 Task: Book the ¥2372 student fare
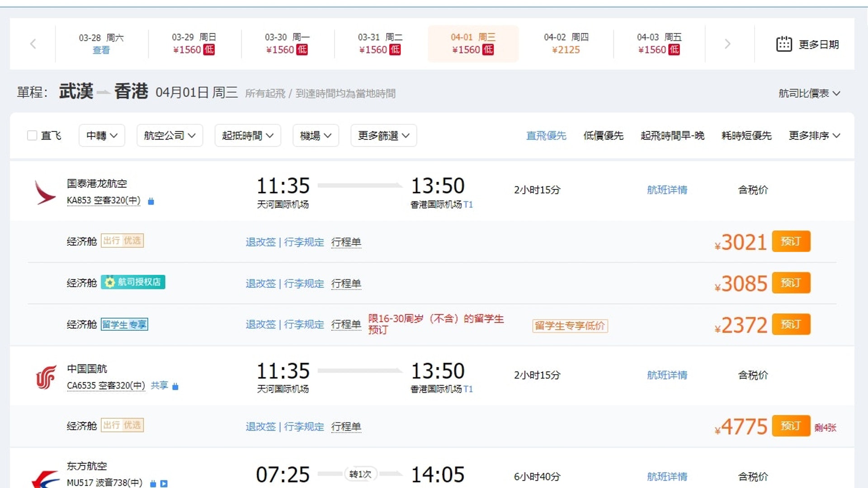(x=791, y=324)
